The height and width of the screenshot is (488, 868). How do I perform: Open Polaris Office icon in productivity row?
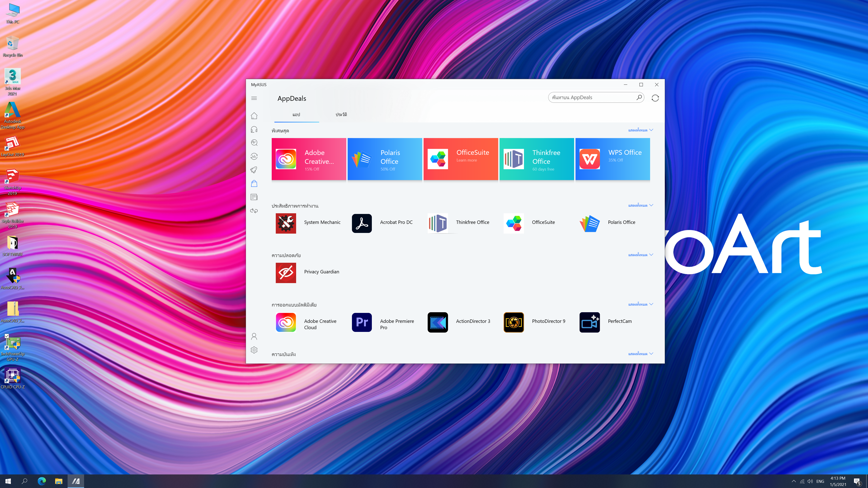coord(590,223)
